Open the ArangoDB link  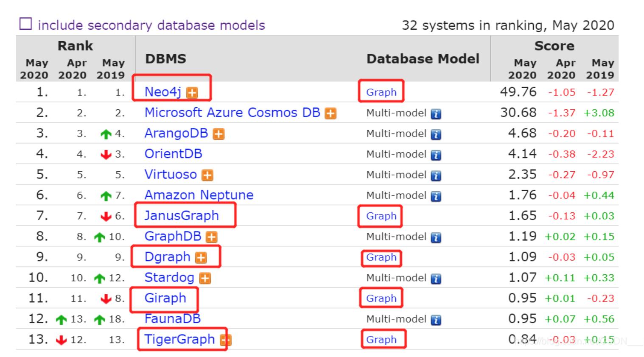point(176,133)
